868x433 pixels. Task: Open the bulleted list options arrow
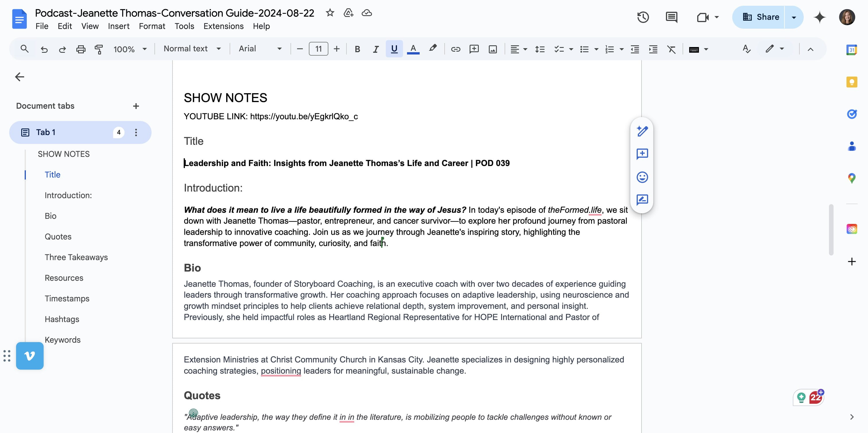pyautogui.click(x=596, y=49)
